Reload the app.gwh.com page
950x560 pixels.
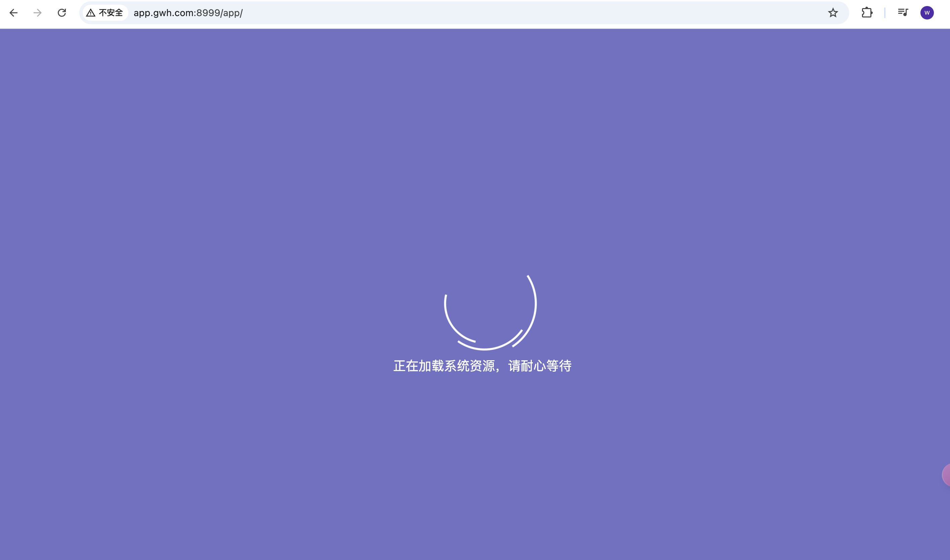coord(61,13)
